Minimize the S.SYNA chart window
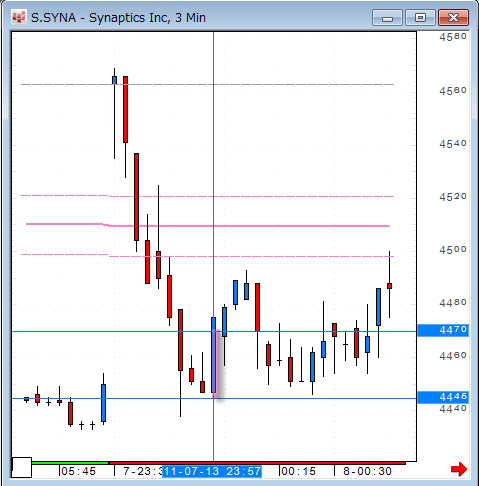This screenshot has height=486, width=479. point(387,18)
